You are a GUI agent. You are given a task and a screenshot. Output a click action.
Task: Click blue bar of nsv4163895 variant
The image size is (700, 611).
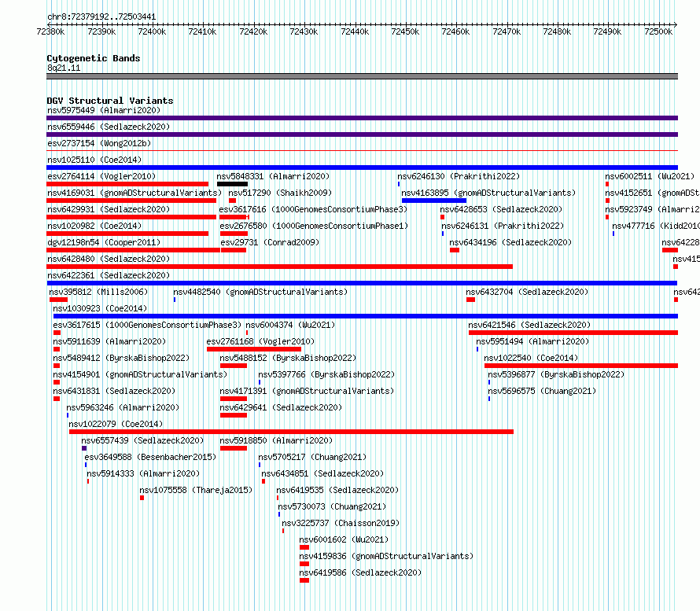434,201
